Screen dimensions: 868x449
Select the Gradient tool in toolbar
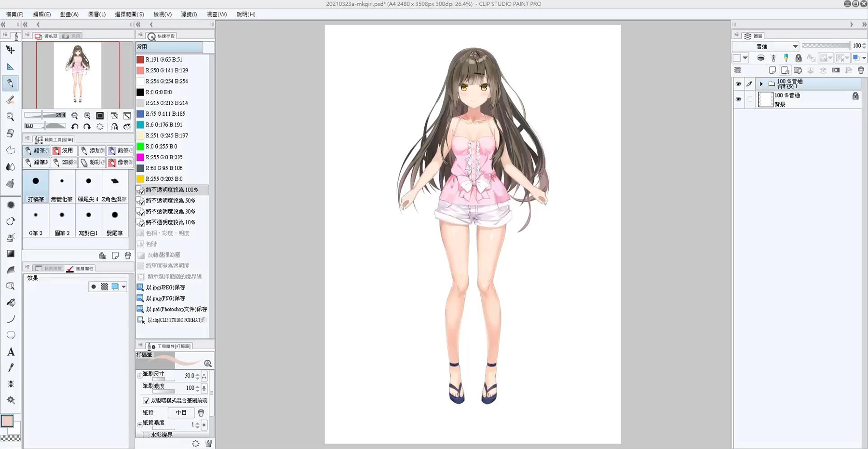[11, 254]
